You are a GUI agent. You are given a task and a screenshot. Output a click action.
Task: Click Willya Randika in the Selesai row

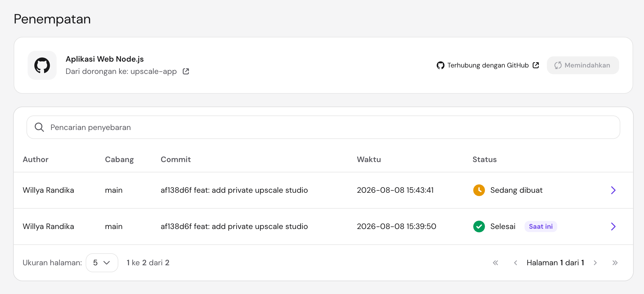click(x=48, y=226)
